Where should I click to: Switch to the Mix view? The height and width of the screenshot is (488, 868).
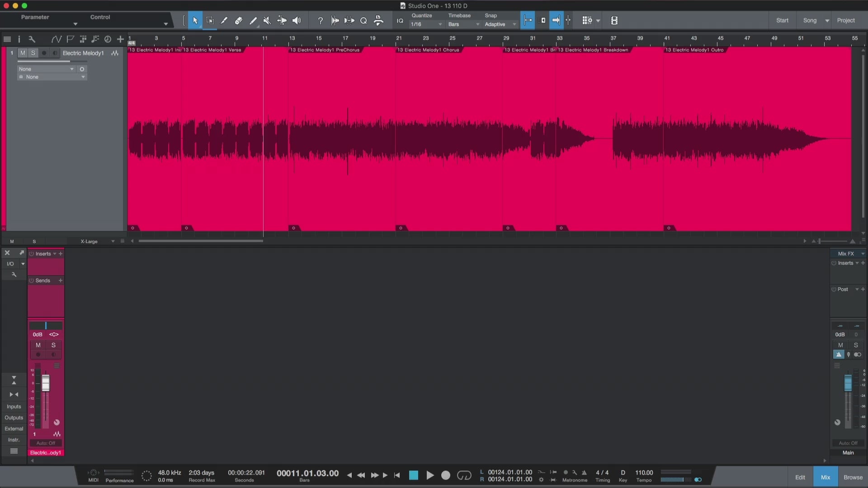point(826,477)
